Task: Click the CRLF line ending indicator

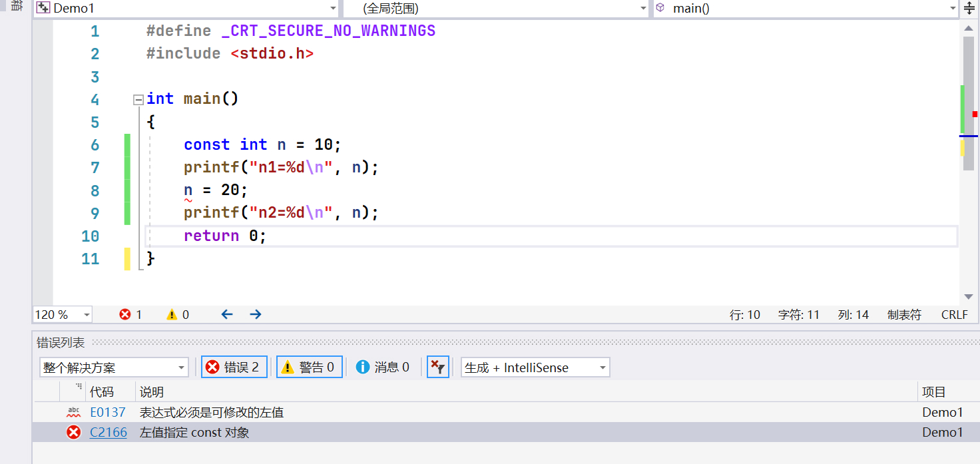Action: [954, 315]
